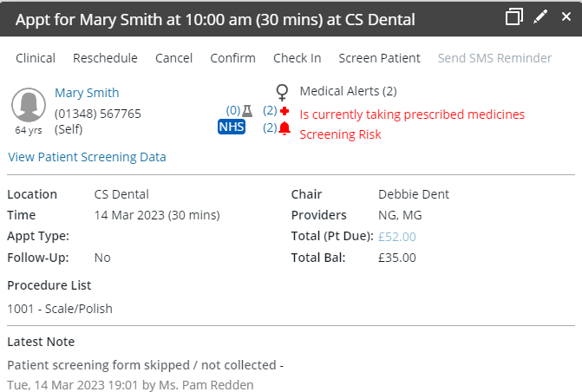The height and width of the screenshot is (392, 582).
Task: Open the Clinical menu item
Action: click(36, 58)
